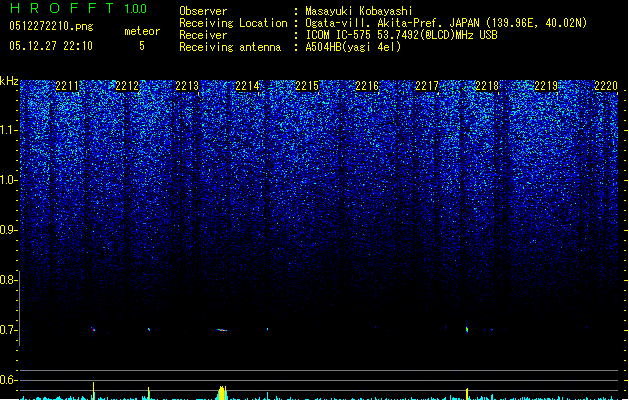Click the Observer label
This screenshot has width=629, height=400.
tap(203, 11)
